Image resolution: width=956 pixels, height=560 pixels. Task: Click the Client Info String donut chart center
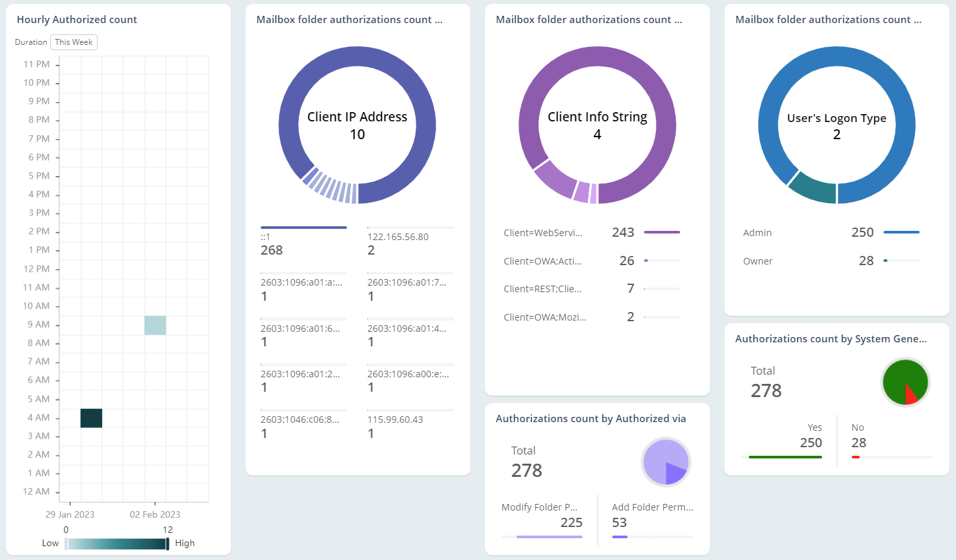click(x=597, y=125)
